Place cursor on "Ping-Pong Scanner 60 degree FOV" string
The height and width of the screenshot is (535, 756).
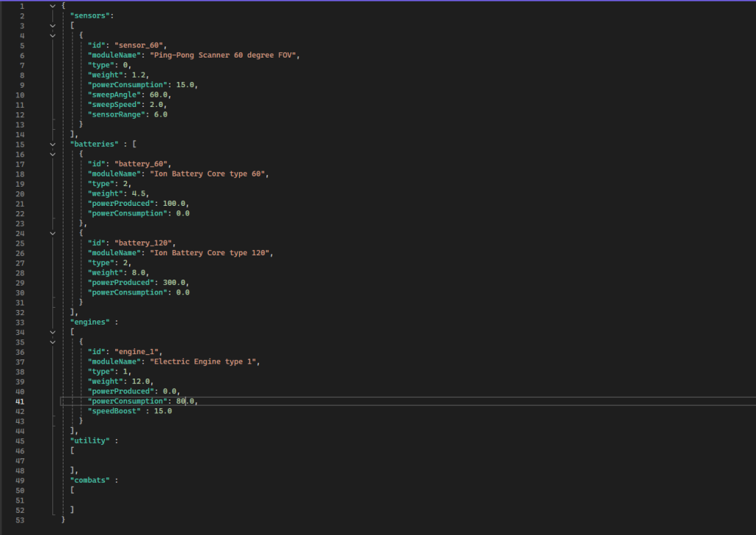click(x=225, y=55)
